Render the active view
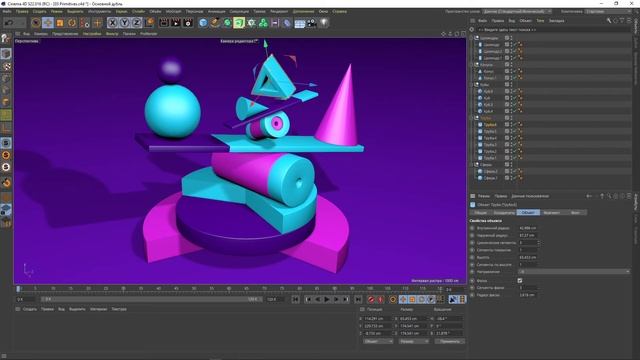This screenshot has width=640, height=360. (x=164, y=23)
